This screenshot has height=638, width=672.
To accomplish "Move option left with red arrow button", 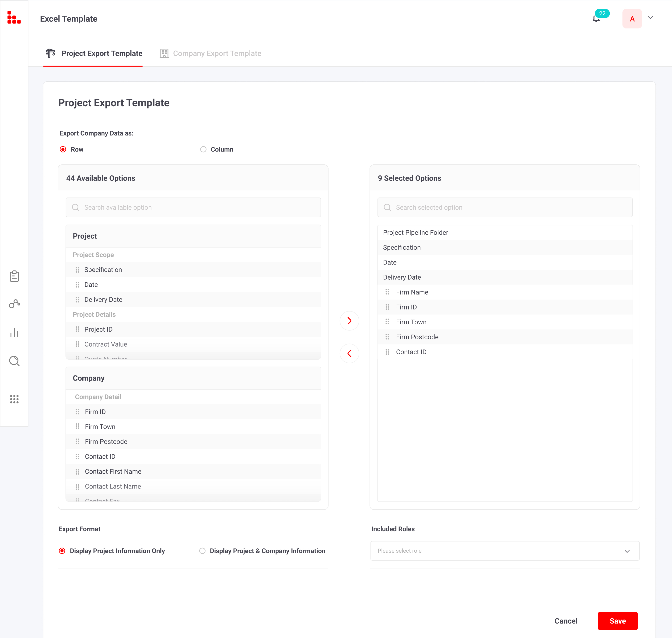I will [349, 353].
